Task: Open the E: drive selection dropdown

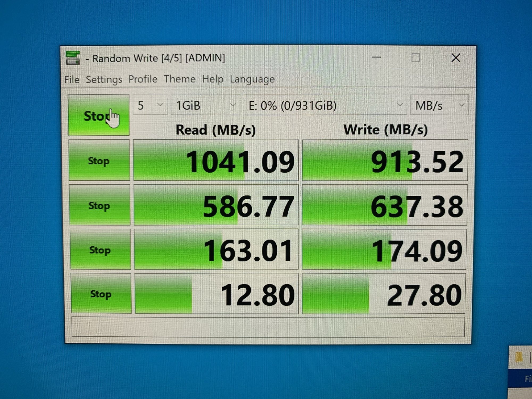Action: click(325, 105)
